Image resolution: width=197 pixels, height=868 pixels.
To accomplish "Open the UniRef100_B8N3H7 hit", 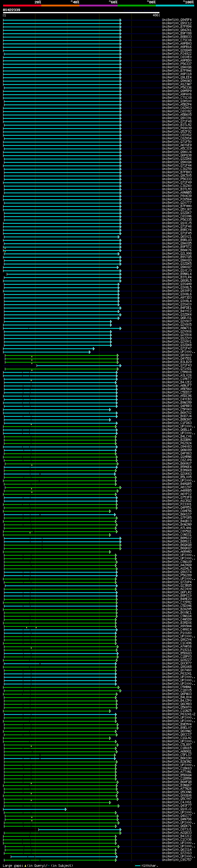I will tap(177, 419).
